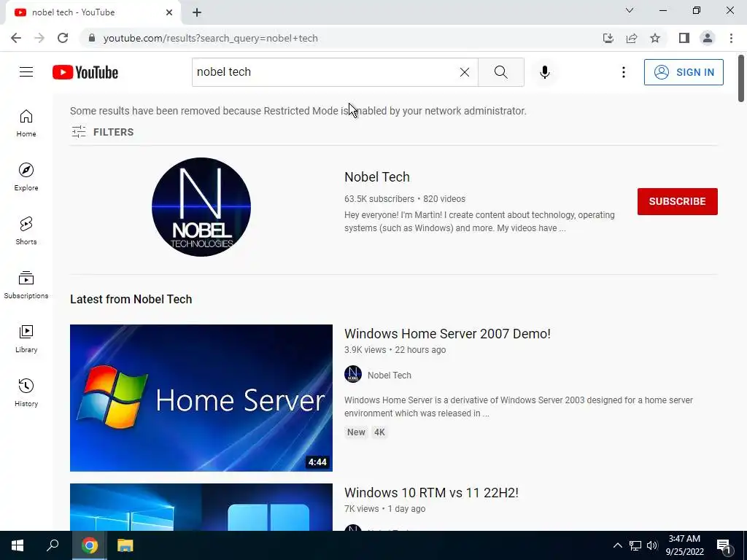747x560 pixels.
Task: Click the YouTube logo
Action: click(x=85, y=72)
